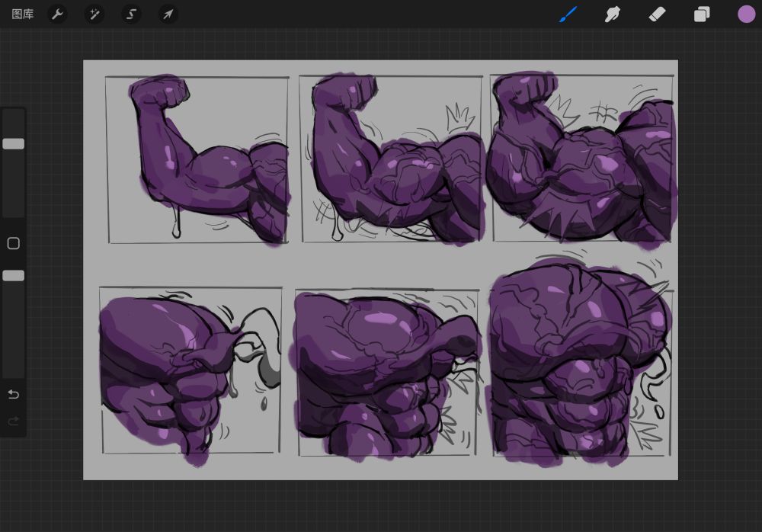
Task: Select the Smudge tool
Action: 612,14
